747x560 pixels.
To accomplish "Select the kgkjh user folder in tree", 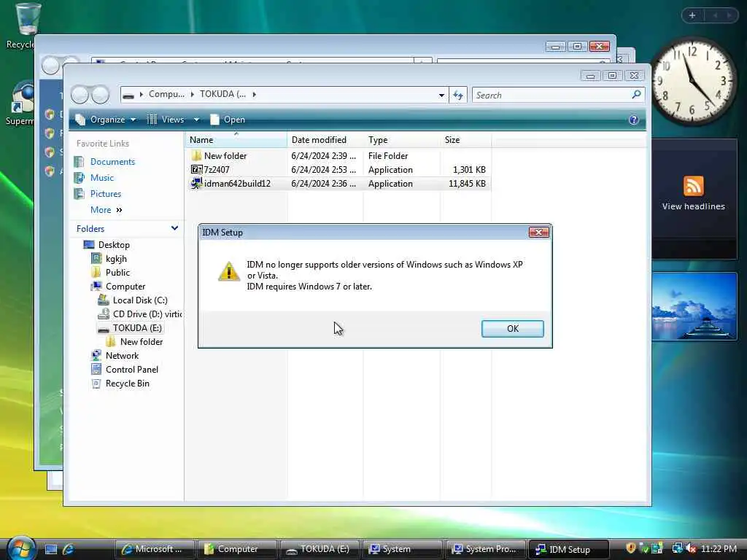I will coord(116,259).
